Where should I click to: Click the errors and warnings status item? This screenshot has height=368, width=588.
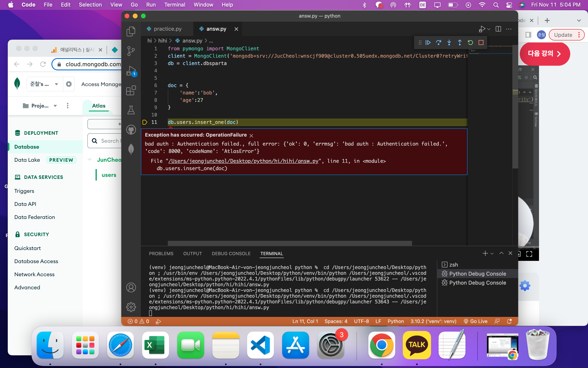(138, 322)
